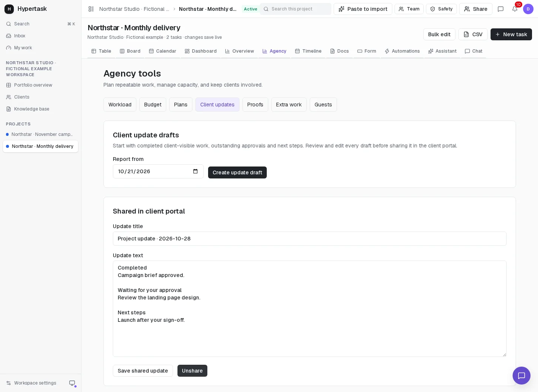
Task: Click the Hypertask logo icon
Action: [x=9, y=9]
